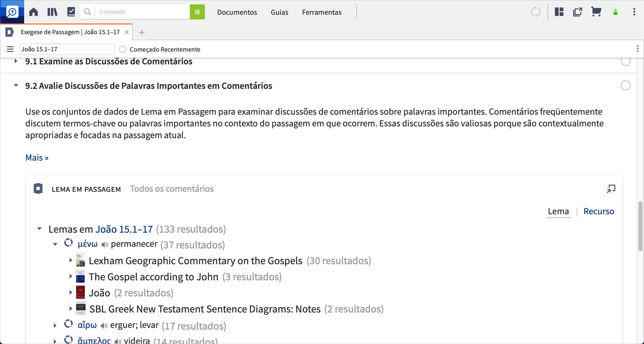
Task: Toggle the Começado Recentemente status circle
Action: [123, 49]
